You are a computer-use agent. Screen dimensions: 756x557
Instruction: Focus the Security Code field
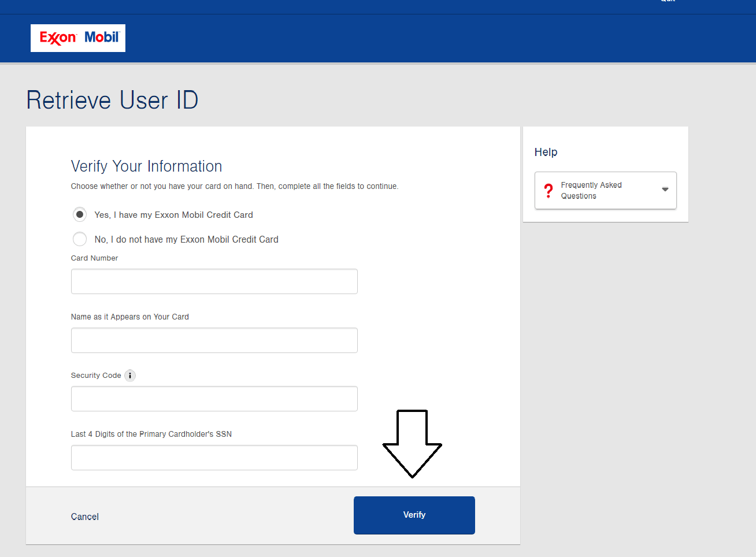coord(214,399)
